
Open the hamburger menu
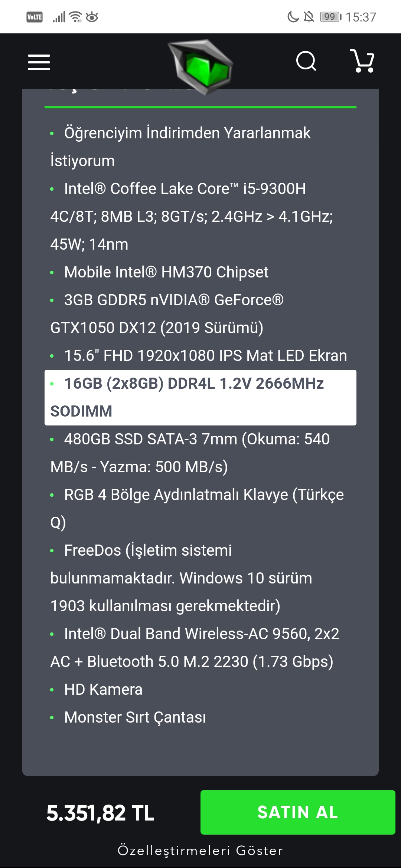click(39, 62)
